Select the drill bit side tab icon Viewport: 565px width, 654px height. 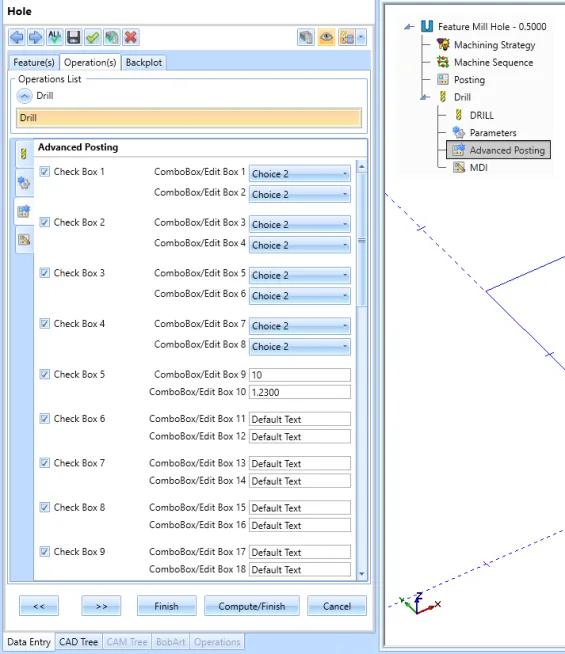pos(24,153)
